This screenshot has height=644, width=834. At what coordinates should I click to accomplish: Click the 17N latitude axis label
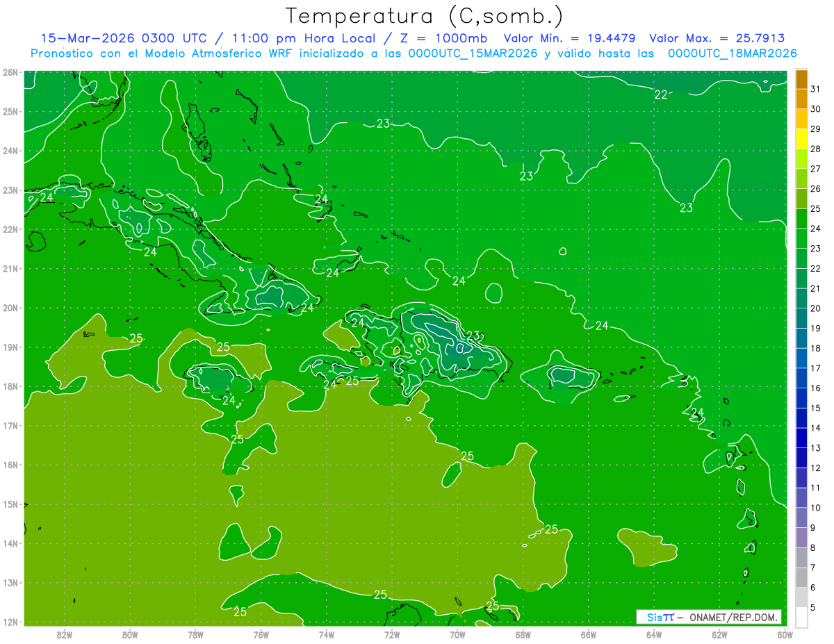[x=10, y=425]
